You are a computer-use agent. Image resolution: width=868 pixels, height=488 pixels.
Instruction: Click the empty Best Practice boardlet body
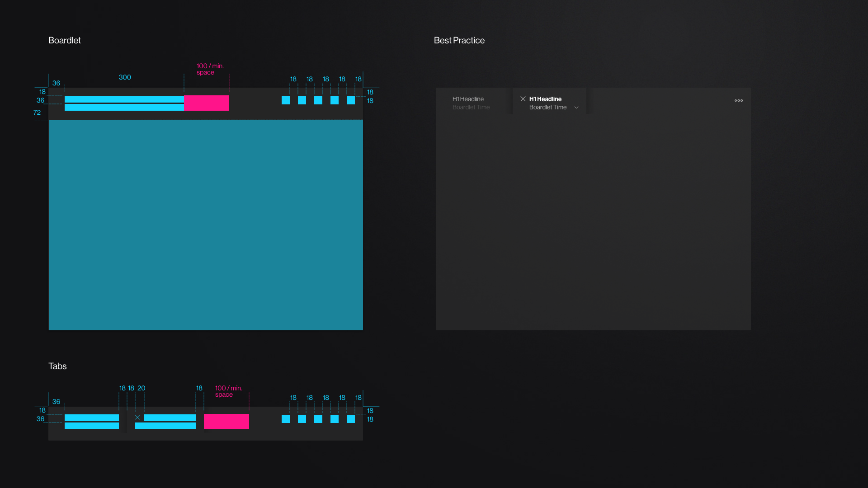pos(593,221)
